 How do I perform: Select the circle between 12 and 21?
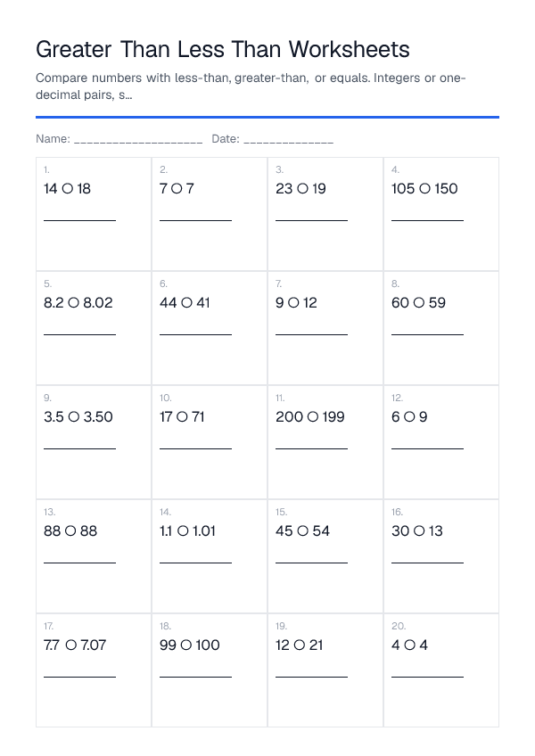(x=299, y=645)
